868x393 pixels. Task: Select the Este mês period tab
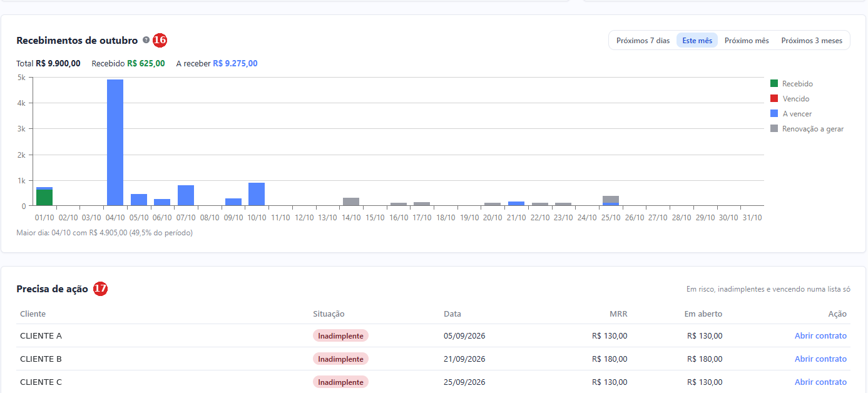[697, 41]
